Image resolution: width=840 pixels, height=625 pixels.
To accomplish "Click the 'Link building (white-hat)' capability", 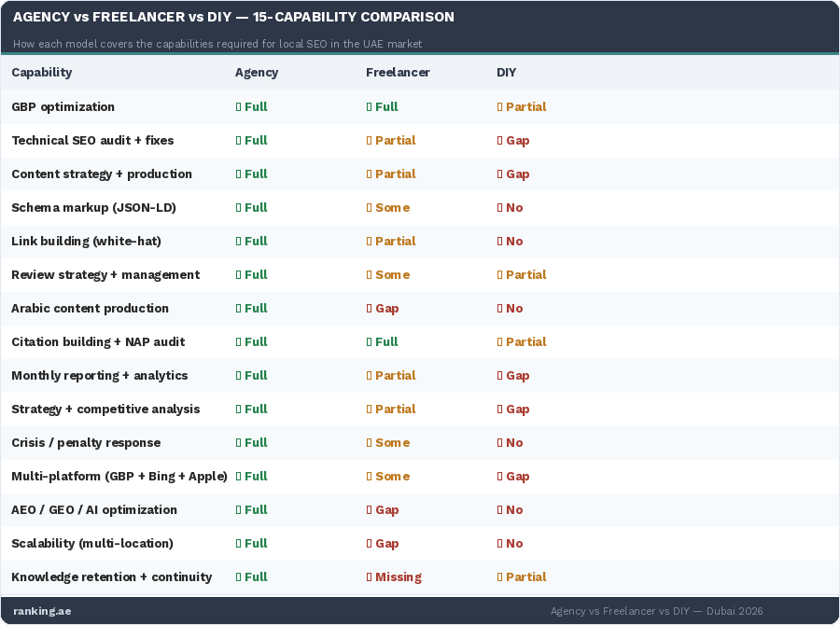I will tap(86, 242).
